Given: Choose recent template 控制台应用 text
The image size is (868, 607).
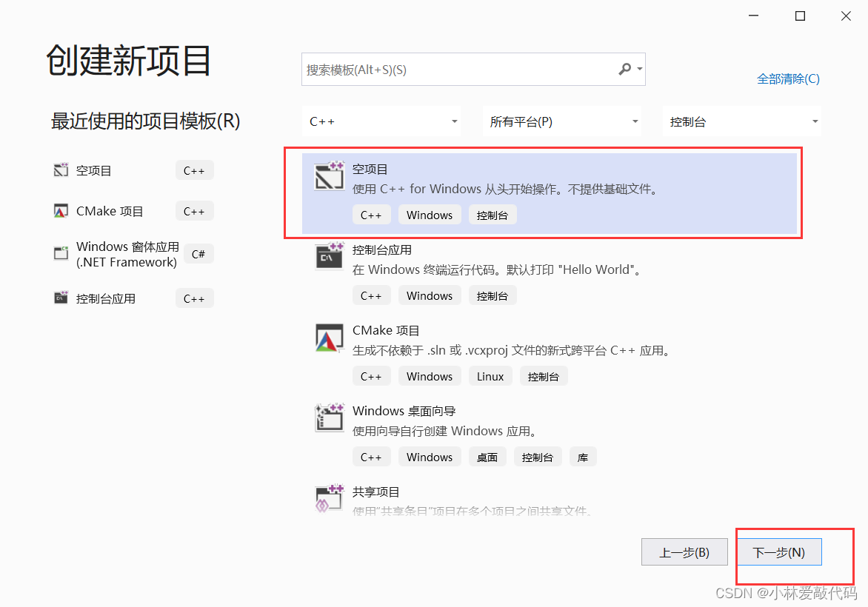Looking at the screenshot, I should tap(106, 299).
